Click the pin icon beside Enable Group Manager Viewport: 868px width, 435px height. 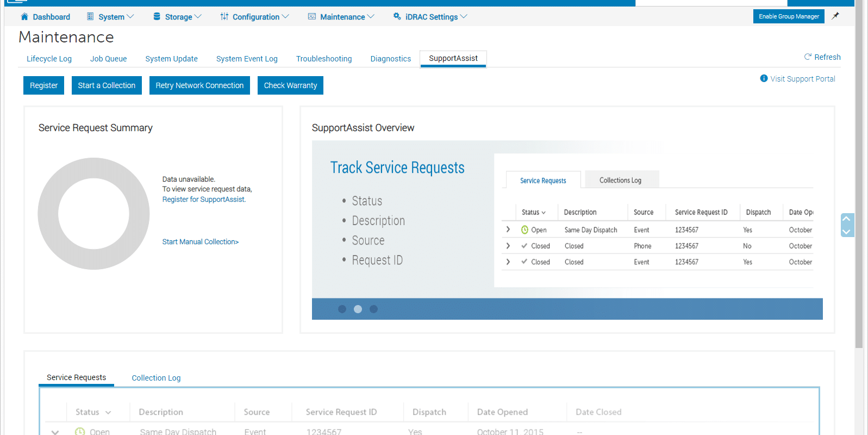click(x=835, y=16)
